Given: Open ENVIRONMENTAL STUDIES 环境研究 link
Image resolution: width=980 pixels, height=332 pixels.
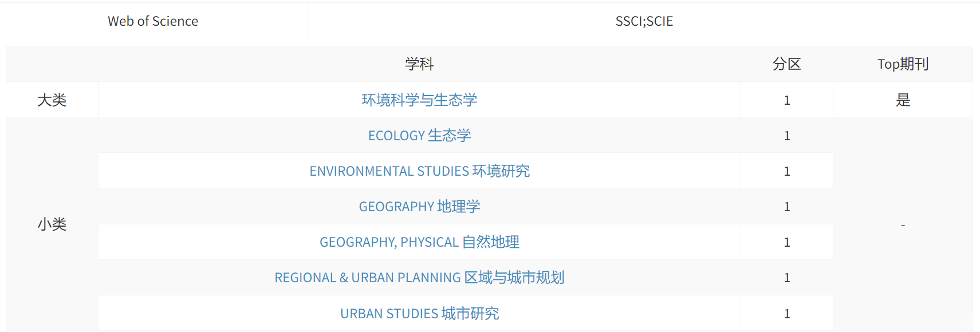Looking at the screenshot, I should pyautogui.click(x=419, y=171).
